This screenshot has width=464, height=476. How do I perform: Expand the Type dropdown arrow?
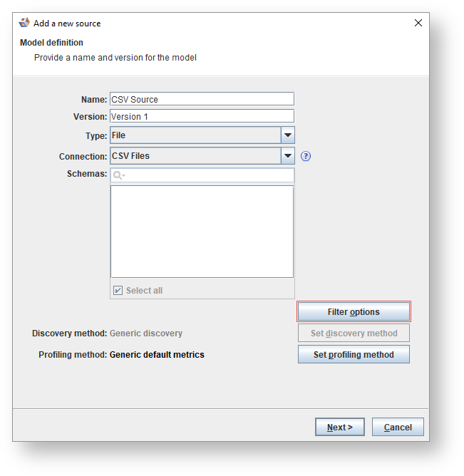pos(287,135)
